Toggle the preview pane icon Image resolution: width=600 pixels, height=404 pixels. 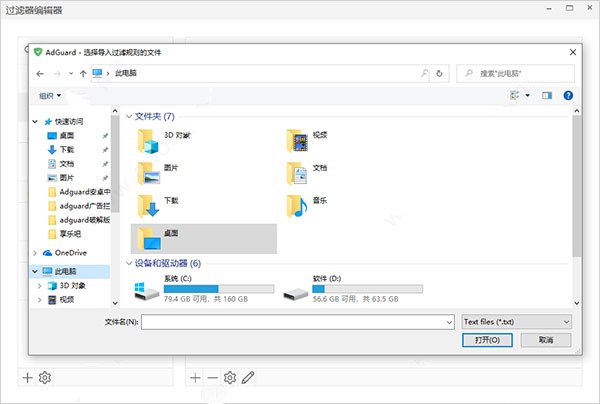pos(547,95)
